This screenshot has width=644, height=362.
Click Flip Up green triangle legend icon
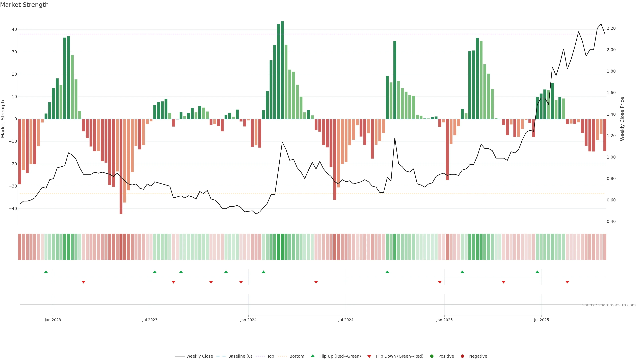tap(312, 356)
